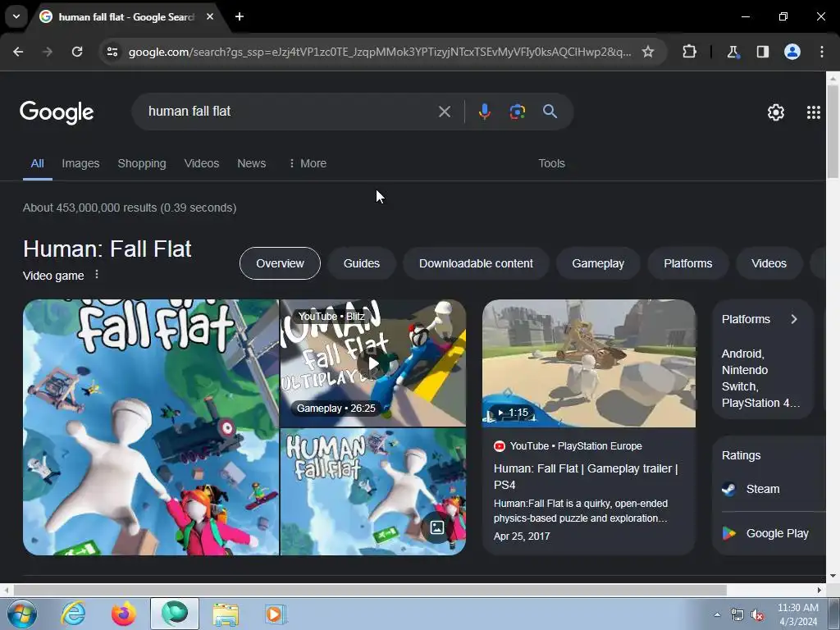This screenshot has height=630, width=840.
Task: Clear the search box text
Action: [x=445, y=112]
